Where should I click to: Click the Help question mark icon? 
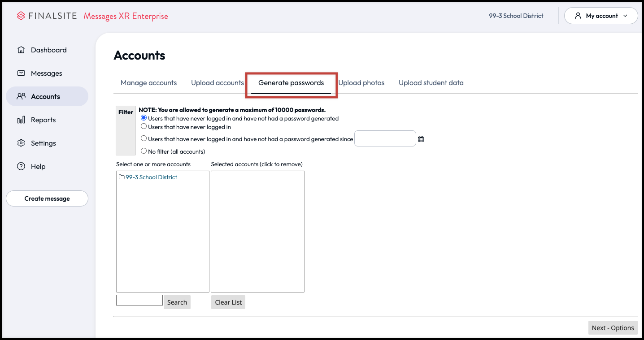(21, 166)
